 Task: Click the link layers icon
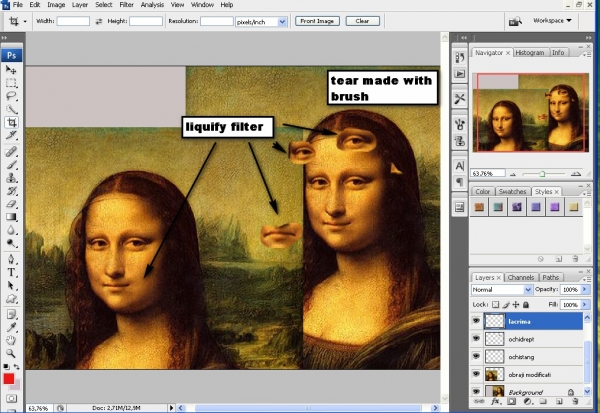[479, 402]
